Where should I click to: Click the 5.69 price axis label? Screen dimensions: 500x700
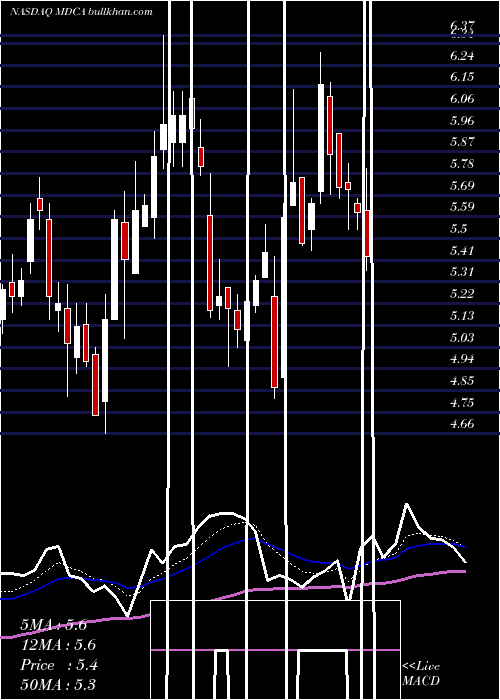(x=462, y=185)
